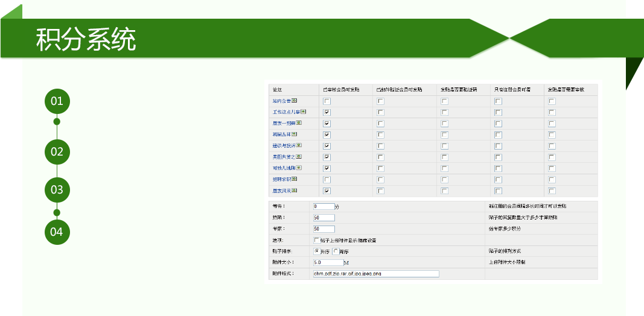Select the step 04 circle
The image size is (644, 316).
(57, 232)
